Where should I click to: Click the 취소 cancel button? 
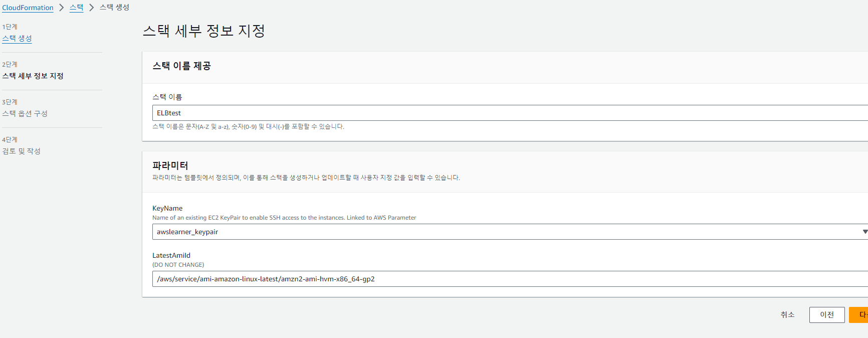pos(787,314)
